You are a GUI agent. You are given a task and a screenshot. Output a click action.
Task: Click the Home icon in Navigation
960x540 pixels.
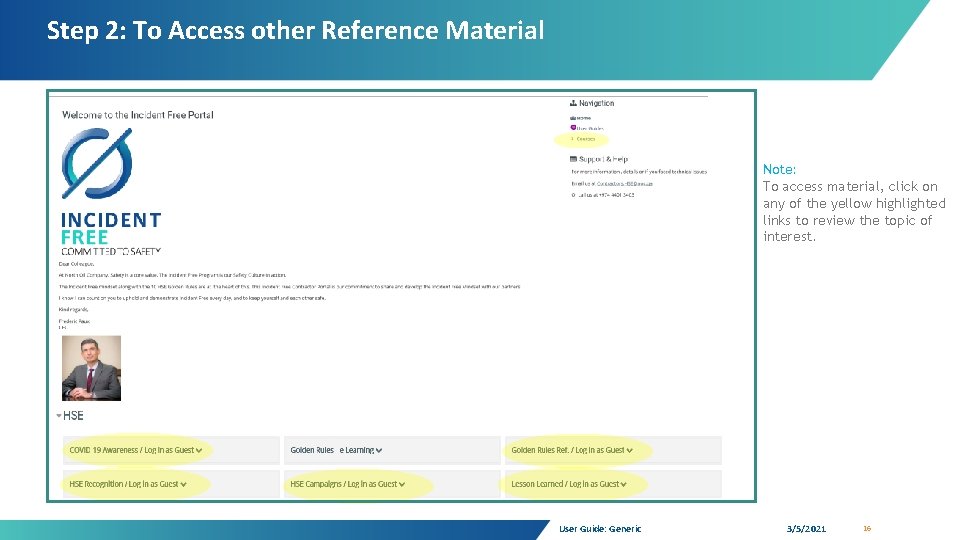(x=572, y=118)
